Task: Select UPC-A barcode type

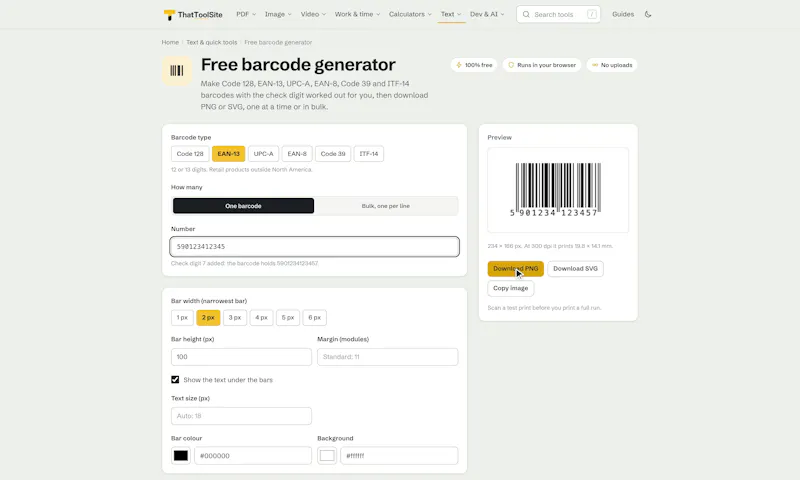Action: (263, 154)
